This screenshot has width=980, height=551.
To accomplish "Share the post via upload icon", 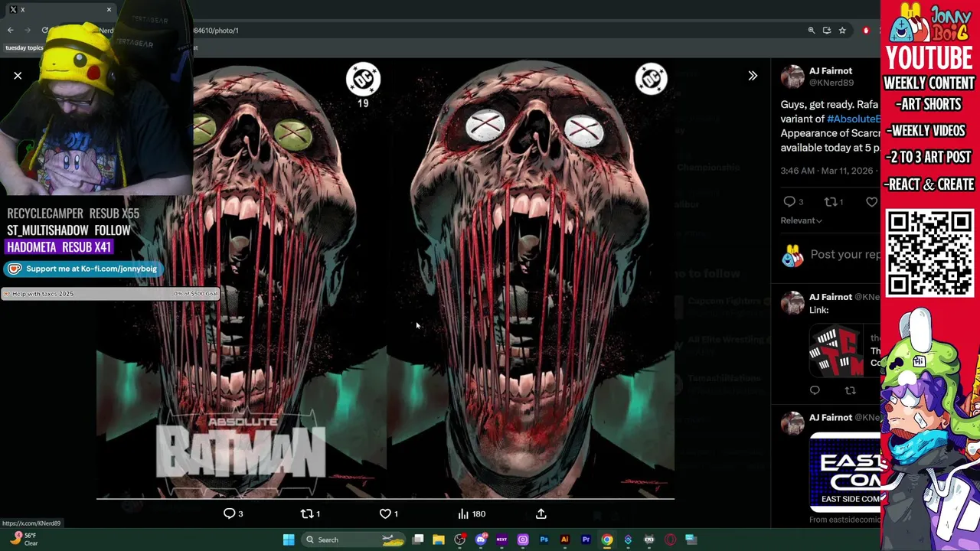I will click(x=541, y=514).
